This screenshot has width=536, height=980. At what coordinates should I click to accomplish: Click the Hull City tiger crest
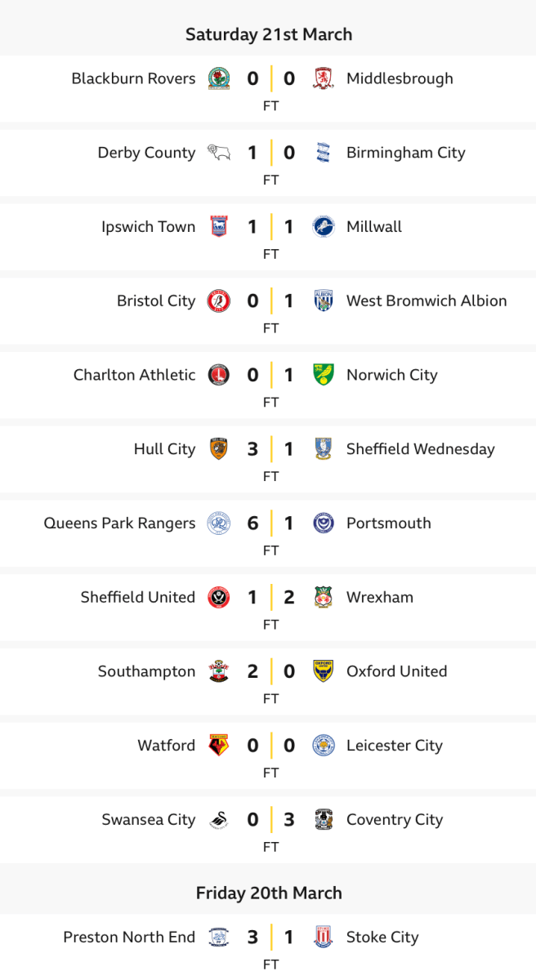(x=218, y=449)
